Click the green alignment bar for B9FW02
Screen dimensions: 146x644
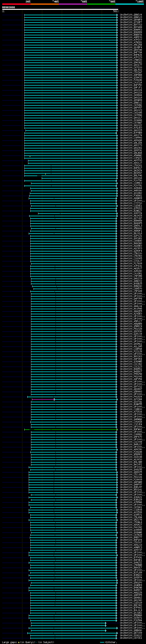(71, 429)
